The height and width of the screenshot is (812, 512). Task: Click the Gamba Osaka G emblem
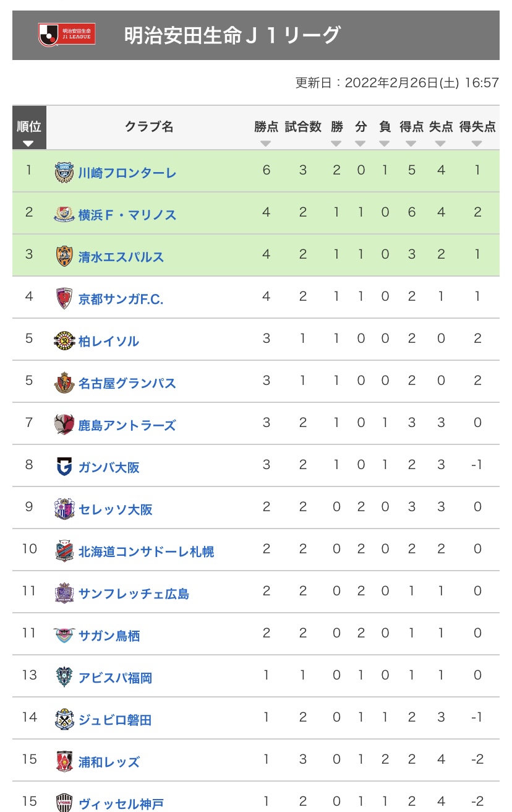click(64, 467)
